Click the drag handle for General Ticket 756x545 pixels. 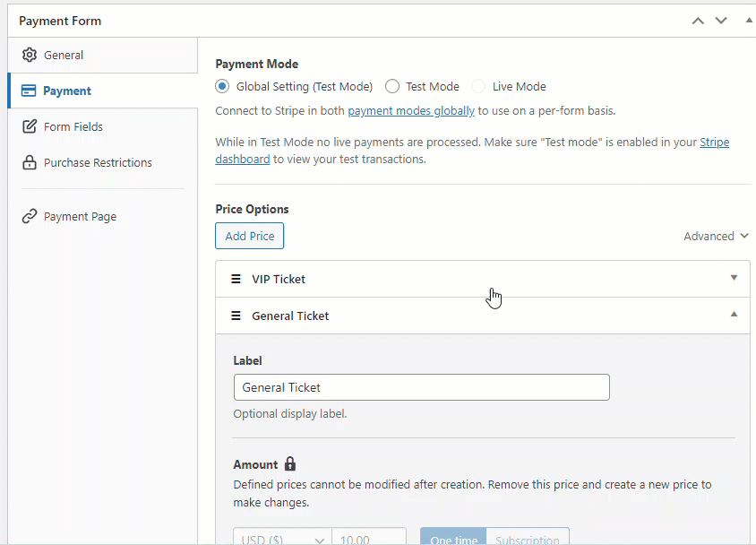(236, 316)
